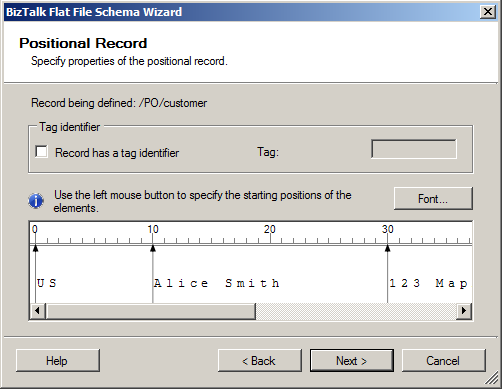This screenshot has width=502, height=389.
Task: Click 'Record being defined: /PO/customer' text
Action: pos(119,103)
